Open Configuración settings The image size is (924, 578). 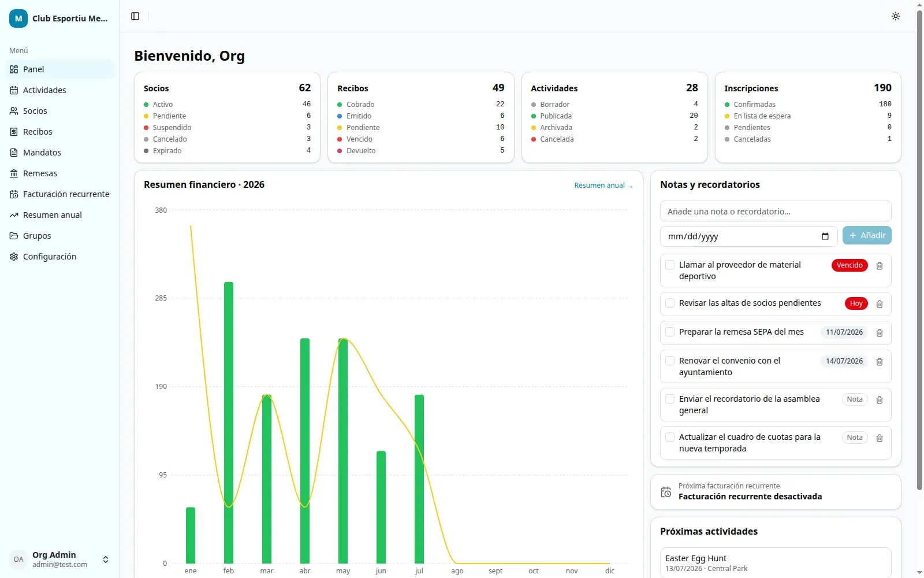(60, 257)
